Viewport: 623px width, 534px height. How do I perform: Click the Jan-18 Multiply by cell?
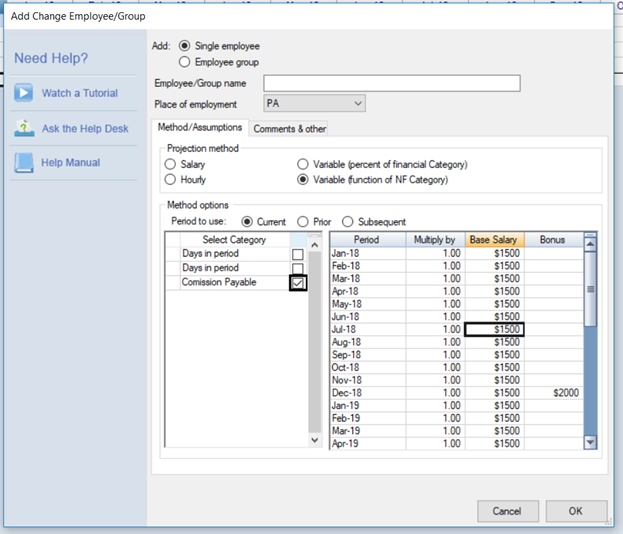(435, 253)
